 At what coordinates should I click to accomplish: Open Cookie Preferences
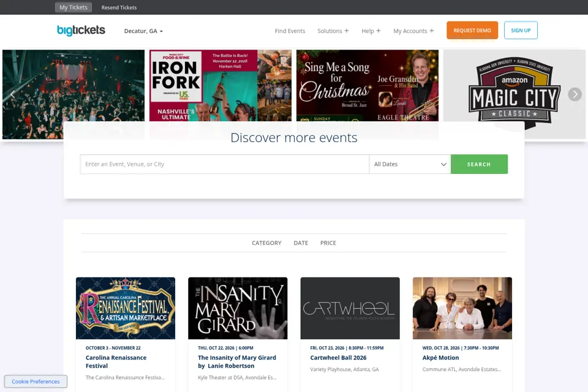point(36,382)
